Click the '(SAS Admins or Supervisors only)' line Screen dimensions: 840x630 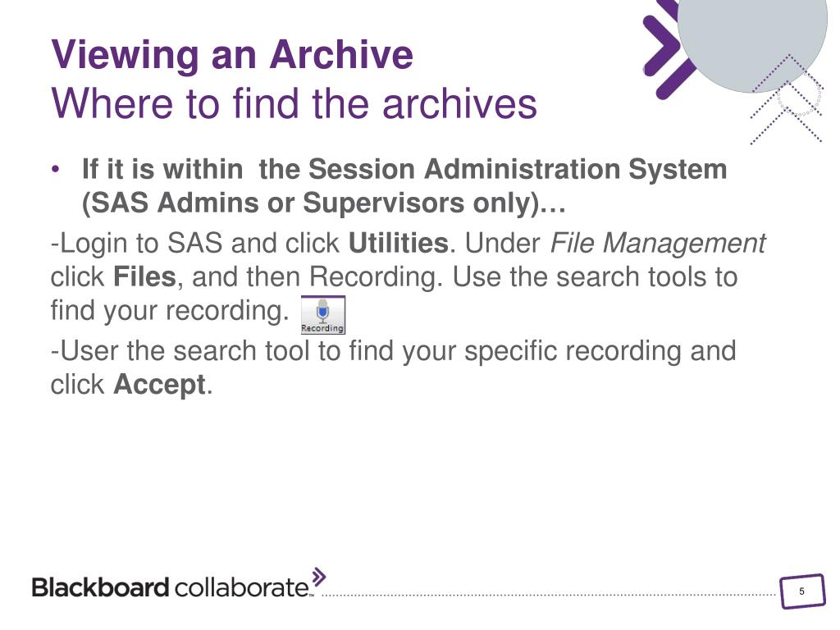323,203
